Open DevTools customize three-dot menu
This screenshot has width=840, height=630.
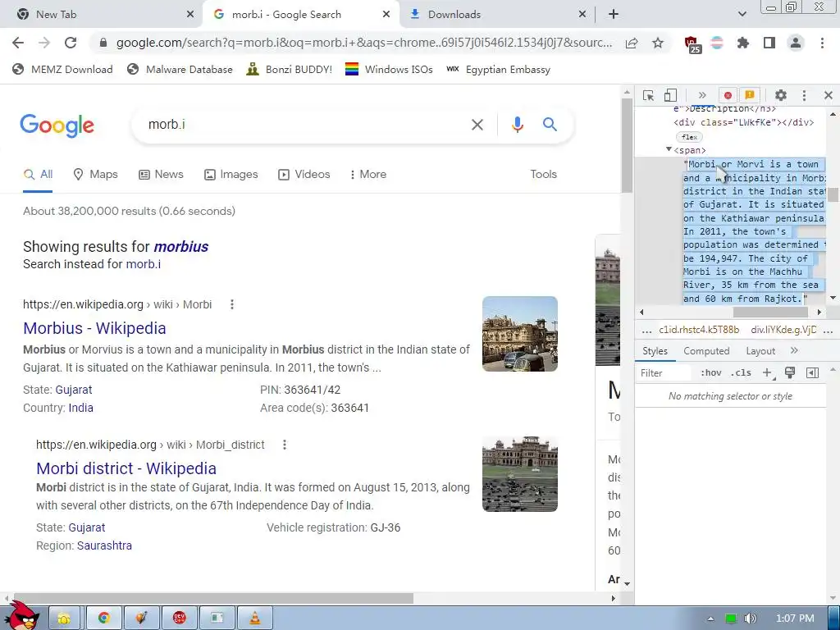(804, 95)
